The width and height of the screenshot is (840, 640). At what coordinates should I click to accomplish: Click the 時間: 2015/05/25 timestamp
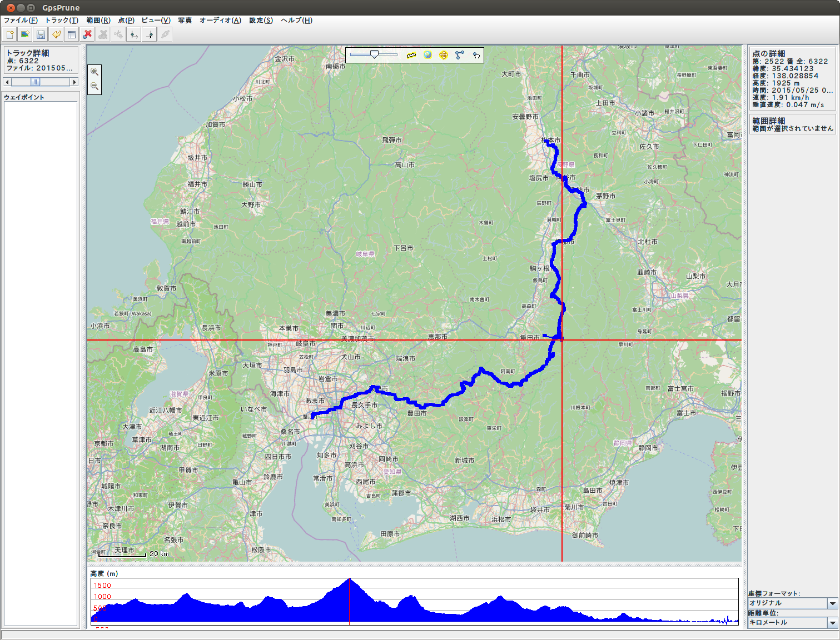tap(793, 91)
